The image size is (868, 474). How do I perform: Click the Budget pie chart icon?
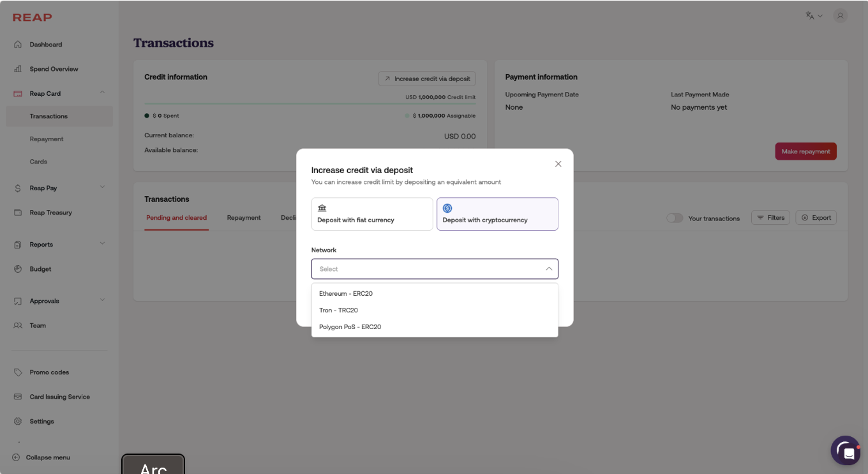pos(18,269)
